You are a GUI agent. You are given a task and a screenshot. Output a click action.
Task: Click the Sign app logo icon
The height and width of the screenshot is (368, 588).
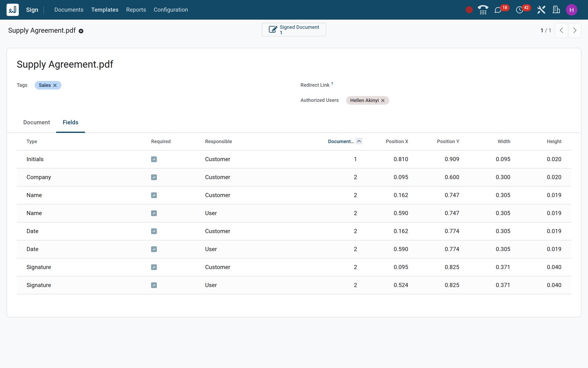[12, 10]
